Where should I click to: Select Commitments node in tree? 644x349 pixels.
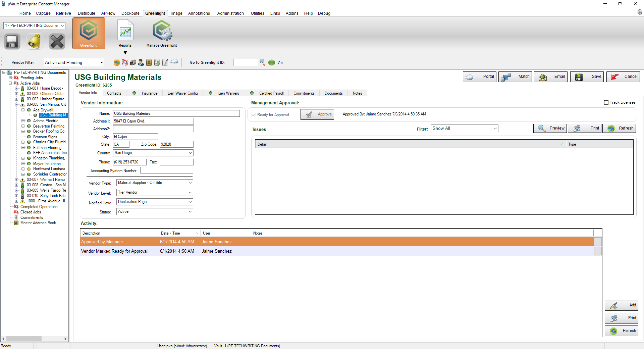pyautogui.click(x=32, y=217)
